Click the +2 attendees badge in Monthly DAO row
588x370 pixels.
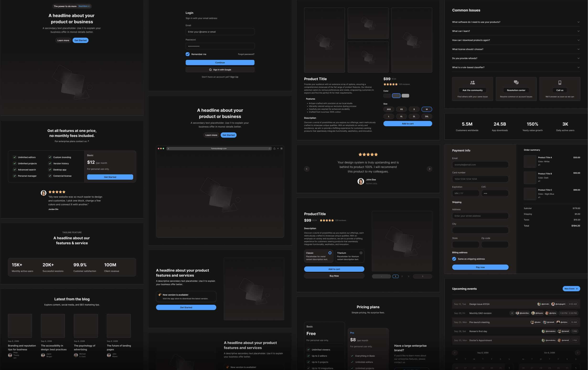[x=512, y=313]
